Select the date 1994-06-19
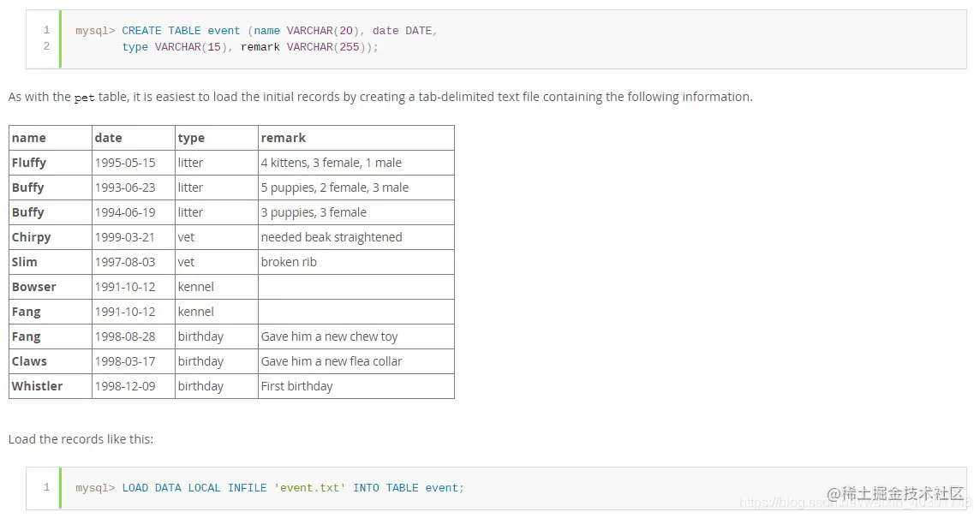Image resolution: width=980 pixels, height=518 pixels. pyautogui.click(x=125, y=212)
